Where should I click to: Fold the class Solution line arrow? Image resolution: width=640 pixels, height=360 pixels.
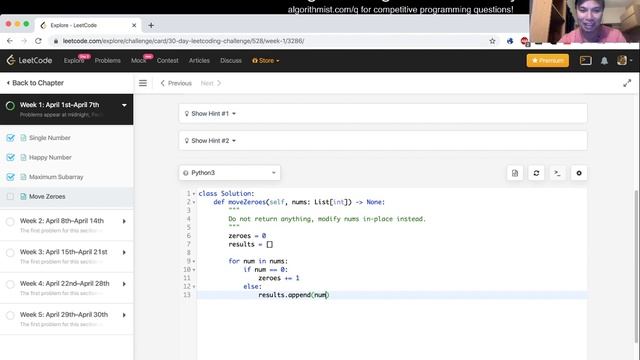coord(194,193)
